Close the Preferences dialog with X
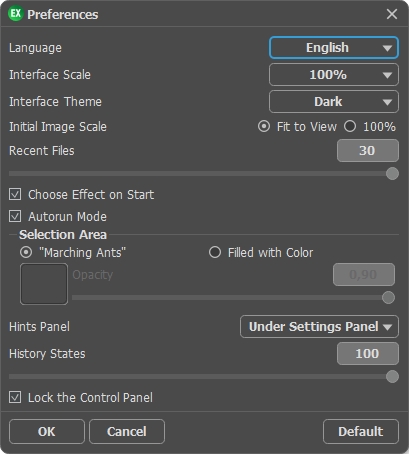 click(392, 14)
